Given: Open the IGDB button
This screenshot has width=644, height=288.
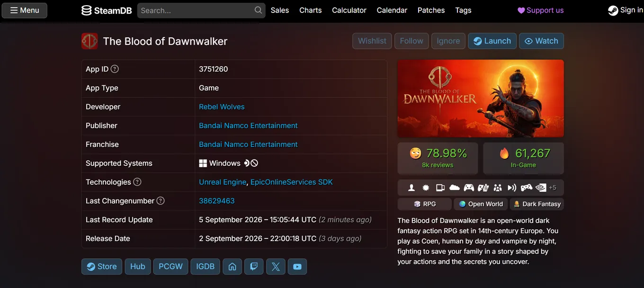Looking at the screenshot, I should (206, 267).
